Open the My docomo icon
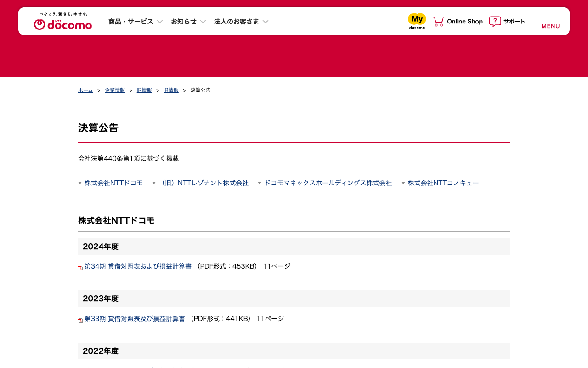 click(417, 21)
